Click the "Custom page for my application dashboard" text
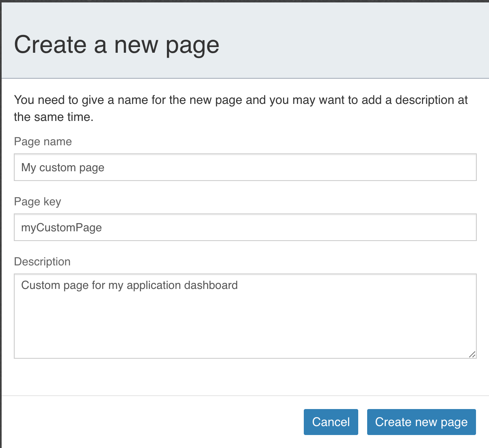 tap(129, 285)
